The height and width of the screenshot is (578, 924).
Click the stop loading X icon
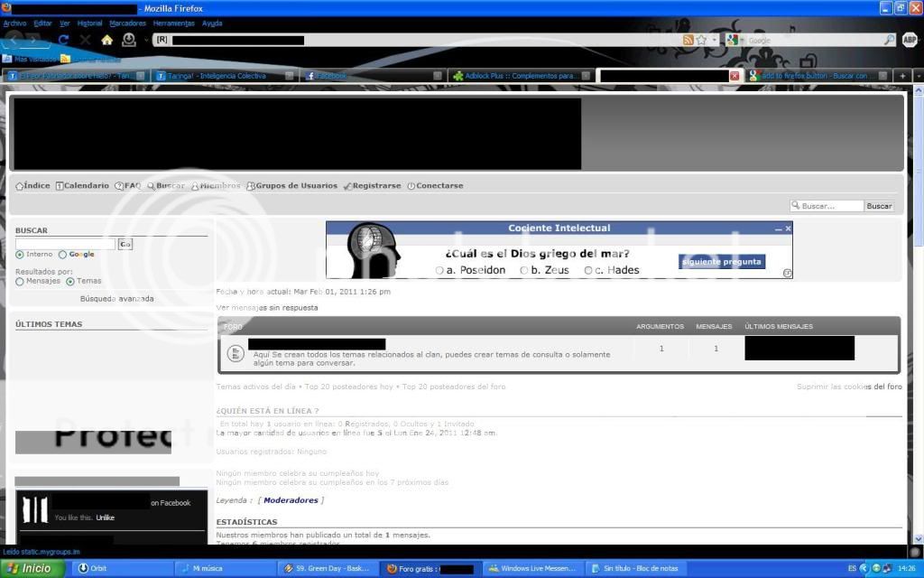(x=86, y=40)
